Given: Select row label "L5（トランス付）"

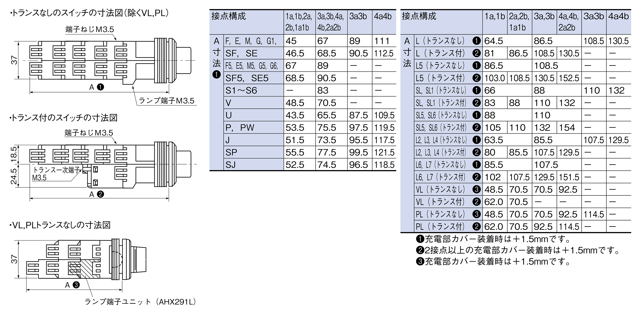Looking at the screenshot, I should pyautogui.click(x=440, y=78).
